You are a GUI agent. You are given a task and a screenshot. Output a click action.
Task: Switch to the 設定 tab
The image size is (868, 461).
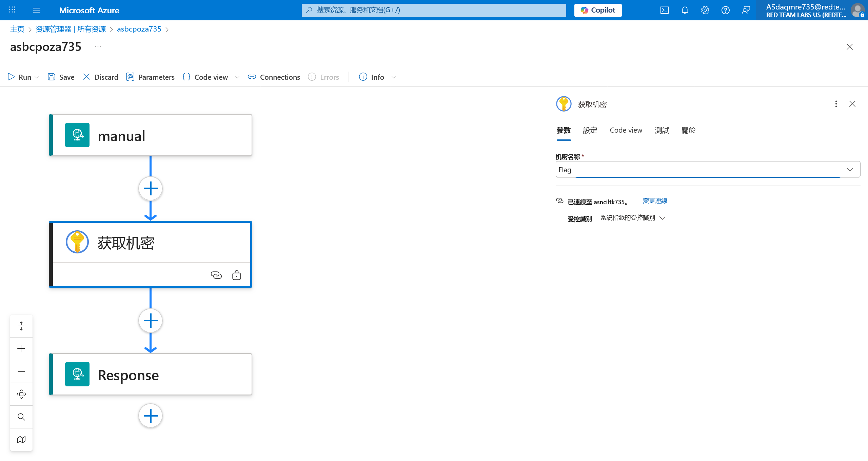[590, 130]
